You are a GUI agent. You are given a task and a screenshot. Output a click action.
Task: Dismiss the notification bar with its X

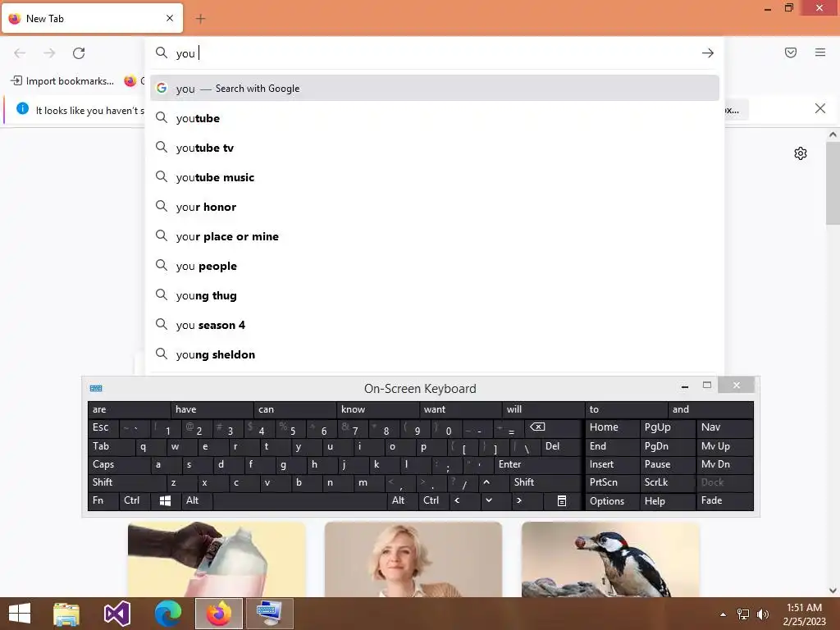pyautogui.click(x=820, y=109)
